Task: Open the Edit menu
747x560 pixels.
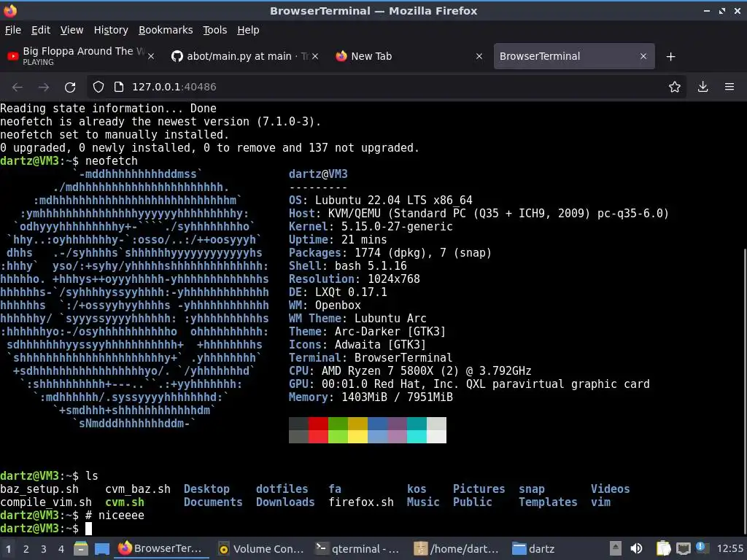Action: click(x=41, y=30)
